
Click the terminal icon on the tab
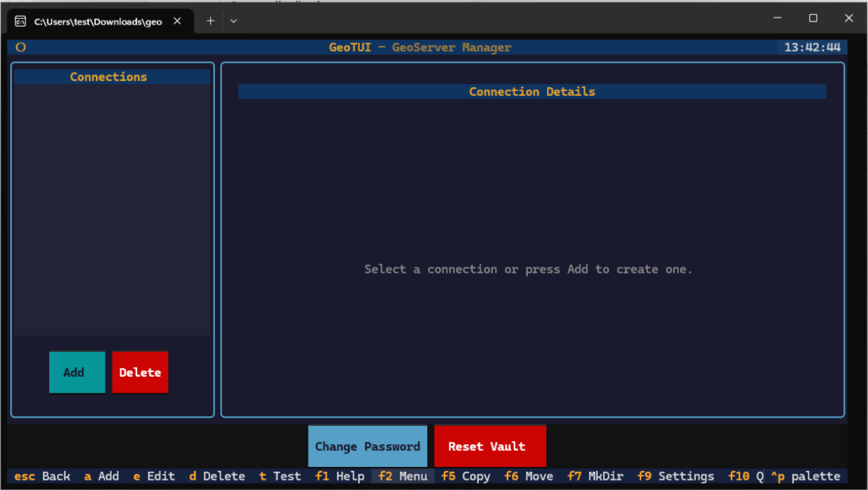click(x=21, y=21)
